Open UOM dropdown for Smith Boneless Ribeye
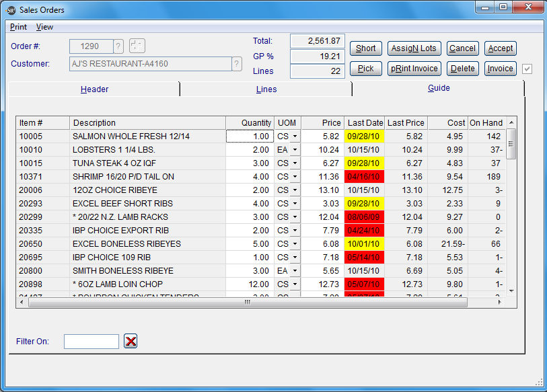Image resolution: width=547 pixels, height=392 pixels. pos(295,271)
